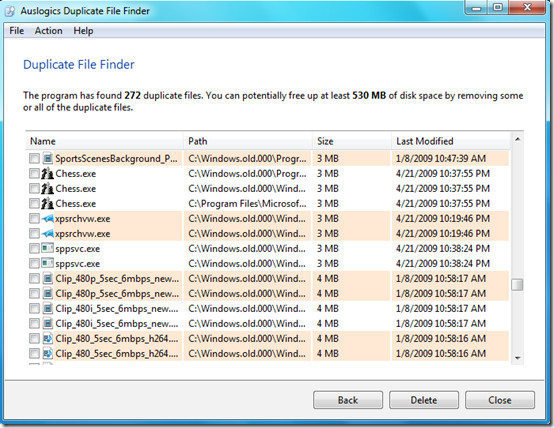Select the SportsScenesBackground_P... file name
Image resolution: width=554 pixels, height=428 pixels.
[116, 158]
